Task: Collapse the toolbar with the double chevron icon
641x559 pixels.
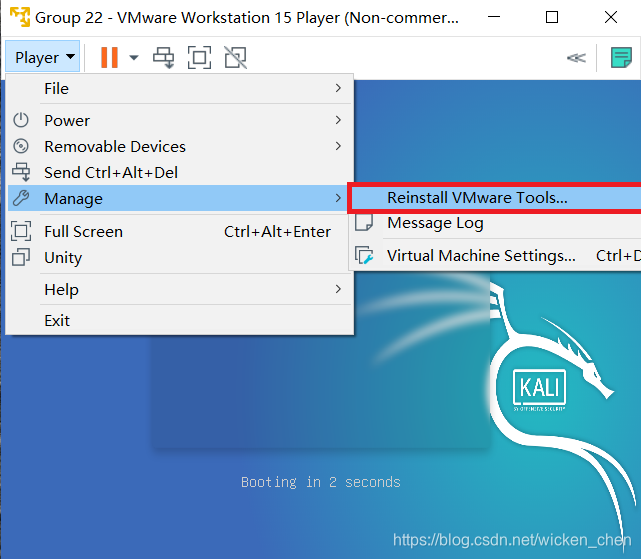Action: click(576, 58)
